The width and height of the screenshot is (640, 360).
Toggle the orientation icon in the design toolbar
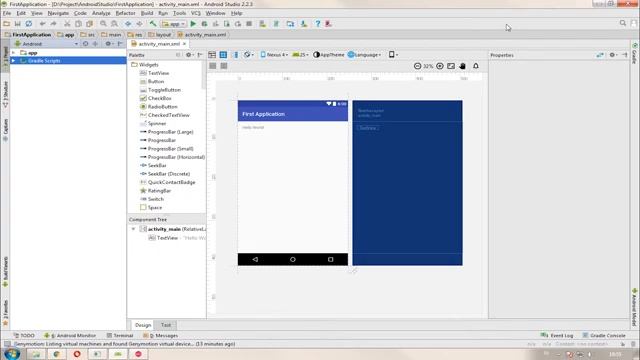click(248, 55)
